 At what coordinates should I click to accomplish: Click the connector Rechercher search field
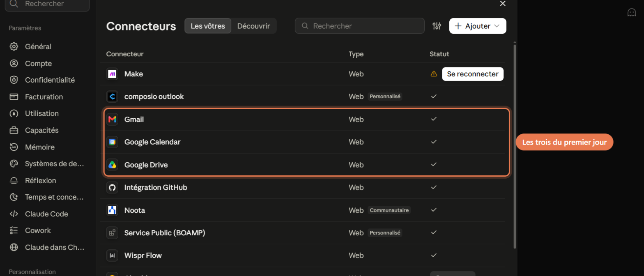[360, 26]
